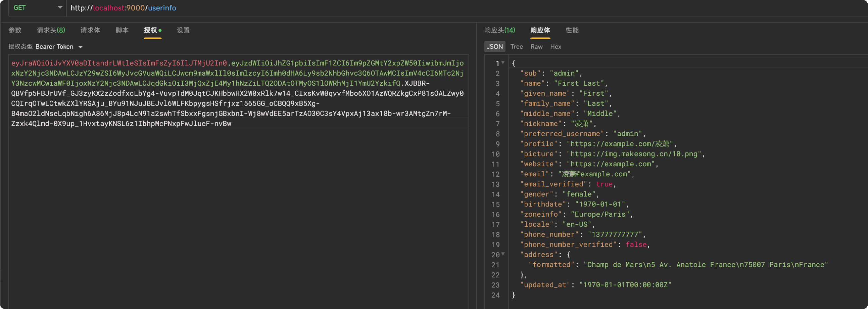Select the JSON view button
The height and width of the screenshot is (309, 868).
coord(494,47)
